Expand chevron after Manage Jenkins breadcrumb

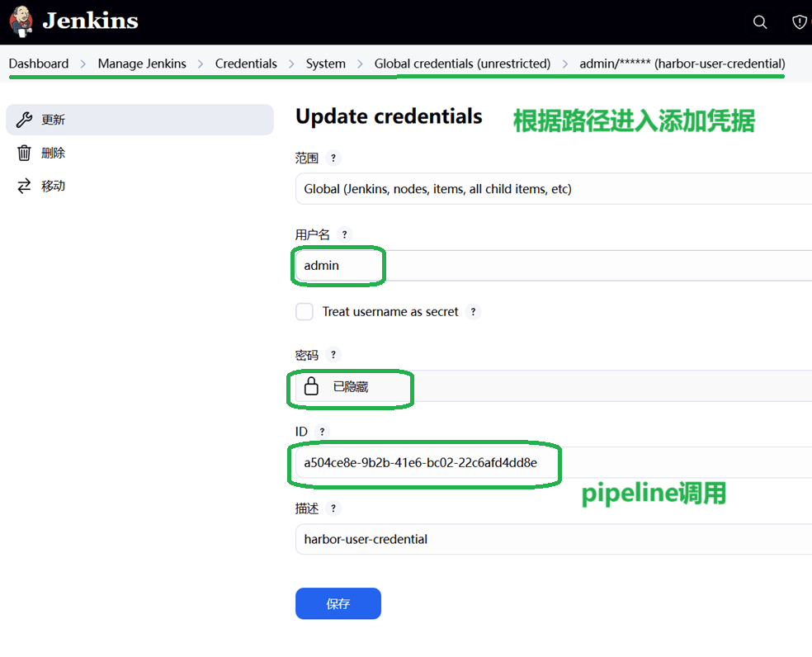tap(201, 64)
